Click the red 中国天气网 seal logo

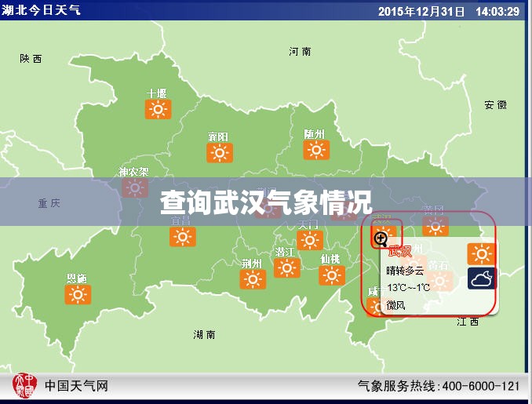24,385
